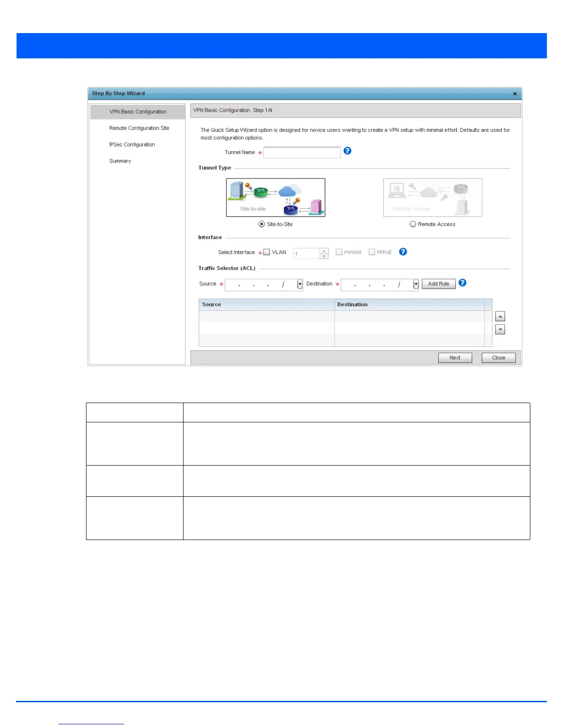Move rule down with the down arrow
The height and width of the screenshot is (728, 563).
coord(500,330)
